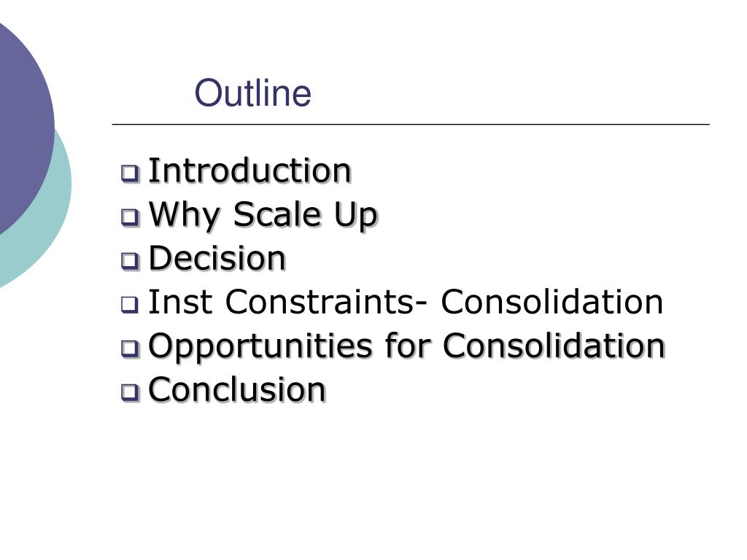Click Inst Constraints- Consolidation text

[x=406, y=302]
